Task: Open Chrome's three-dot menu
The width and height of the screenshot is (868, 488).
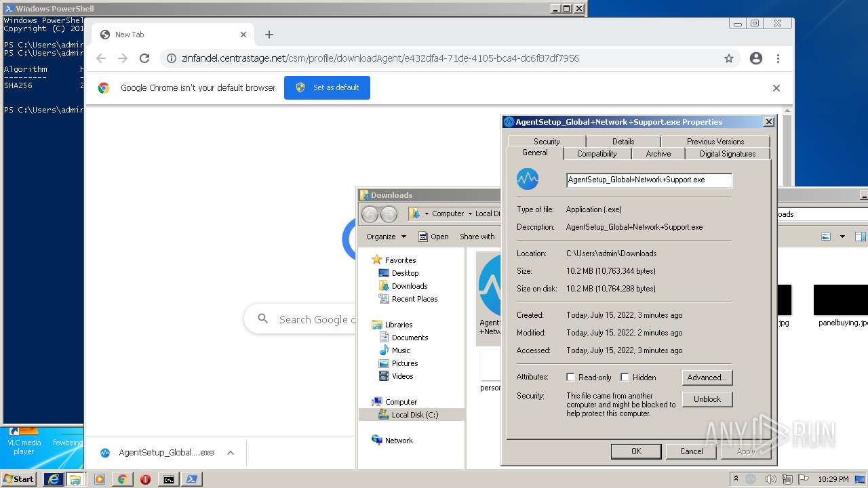Action: (x=778, y=58)
